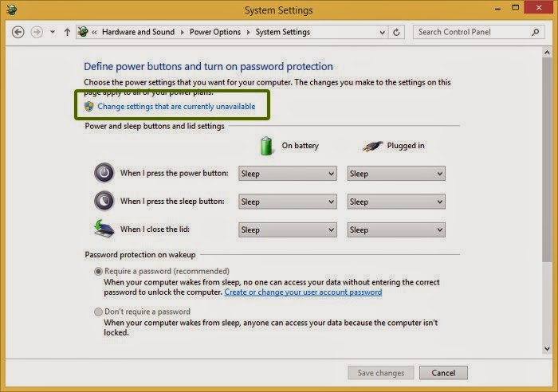
Task: Select Don't require a password radio button
Action: coord(98,312)
